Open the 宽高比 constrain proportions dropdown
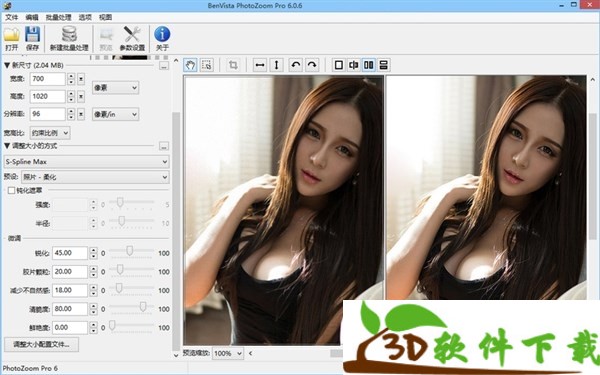This screenshot has width=600, height=375. point(50,133)
